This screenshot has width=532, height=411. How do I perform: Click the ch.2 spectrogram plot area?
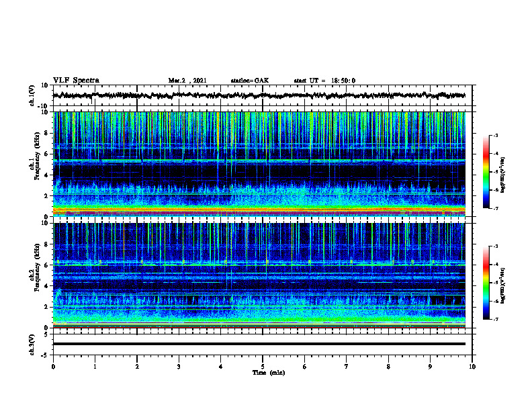[x=259, y=275]
